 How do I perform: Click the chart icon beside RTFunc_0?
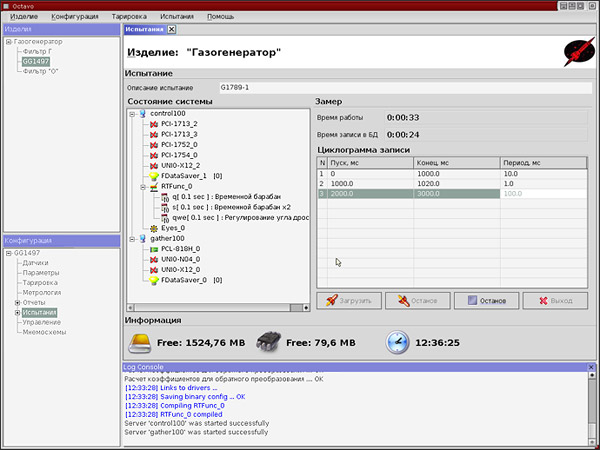coord(154,187)
